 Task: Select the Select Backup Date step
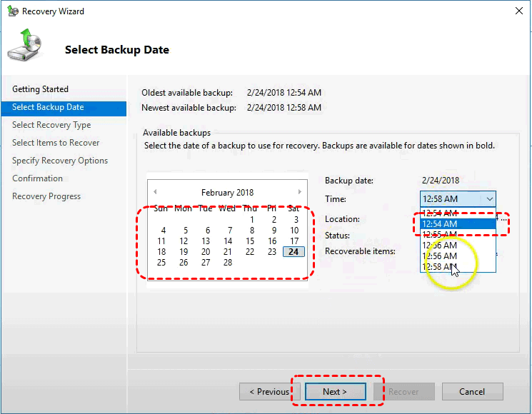(48, 107)
